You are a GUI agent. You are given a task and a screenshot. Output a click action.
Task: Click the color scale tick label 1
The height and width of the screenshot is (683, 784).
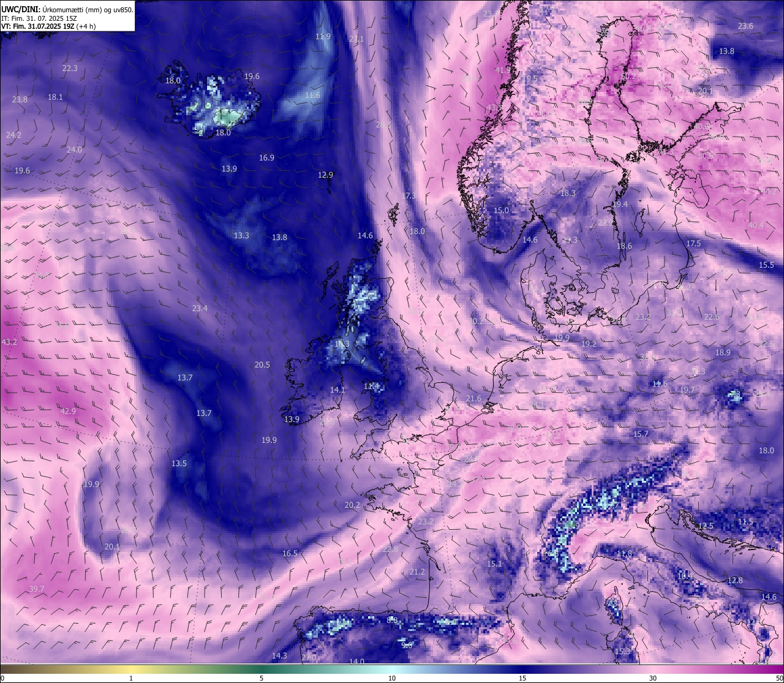tap(131, 678)
